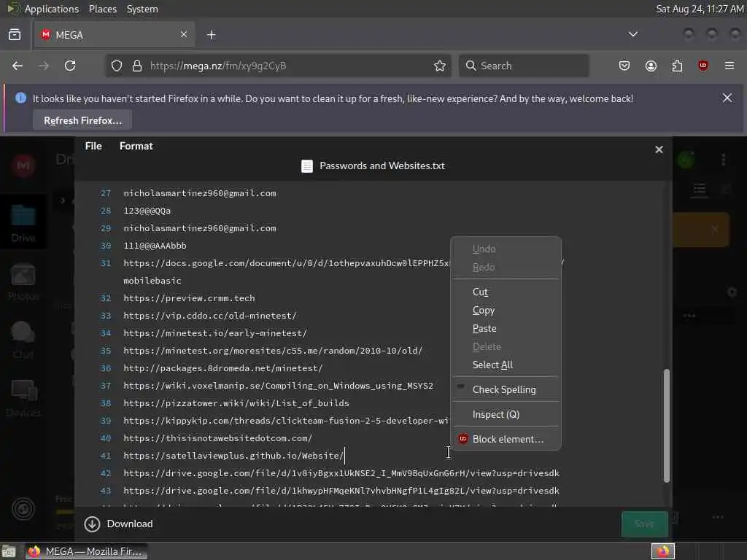The width and height of the screenshot is (747, 560).
Task: Open the Format menu in editor
Action: point(136,146)
